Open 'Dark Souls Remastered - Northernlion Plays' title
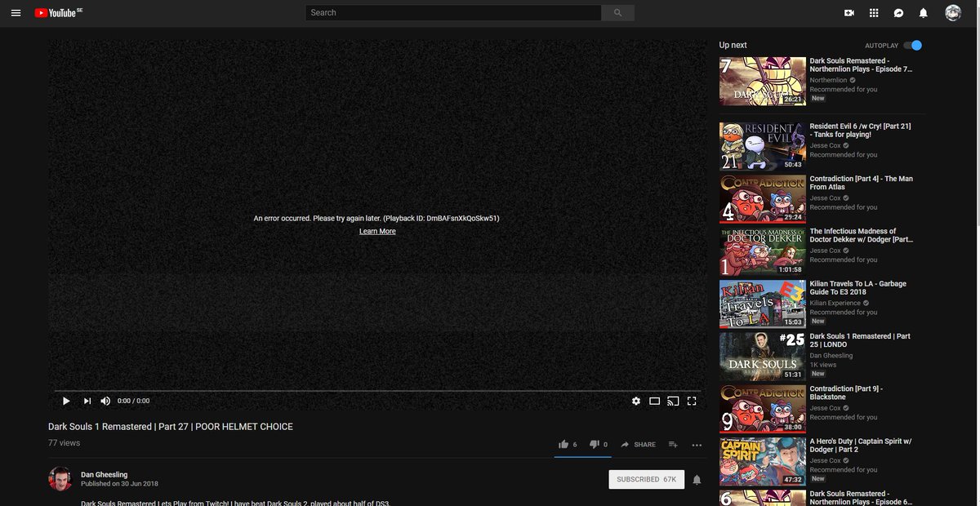 (861, 65)
